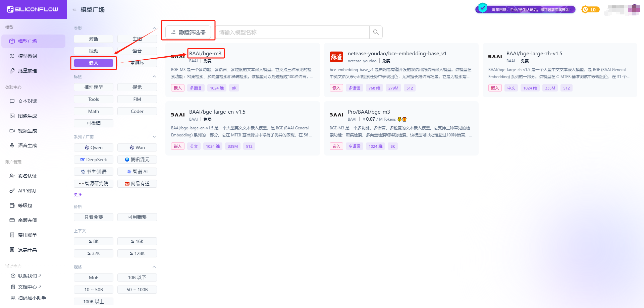Open 费用账单 page
Viewport: 644px width, 308px height.
(33, 235)
